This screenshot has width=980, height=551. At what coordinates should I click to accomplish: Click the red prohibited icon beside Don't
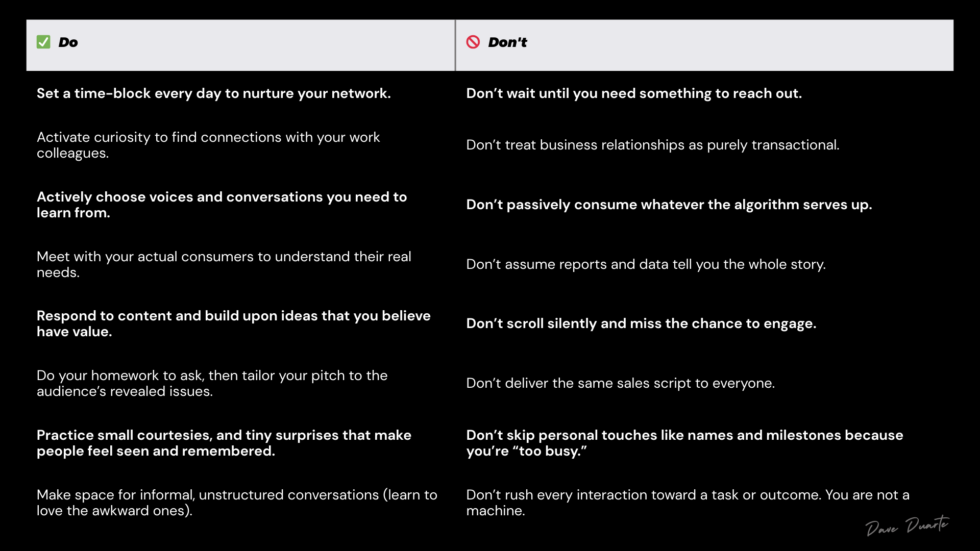pos(473,42)
